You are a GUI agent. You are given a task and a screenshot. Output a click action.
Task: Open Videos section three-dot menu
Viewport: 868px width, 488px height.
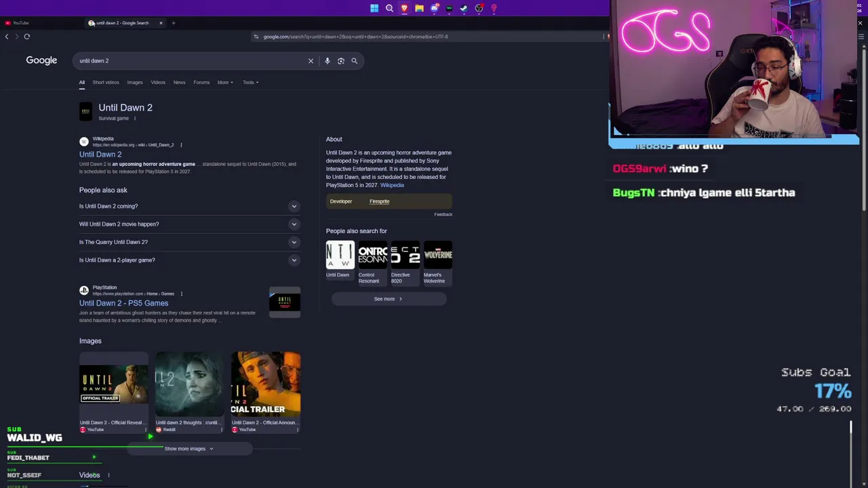click(x=108, y=475)
